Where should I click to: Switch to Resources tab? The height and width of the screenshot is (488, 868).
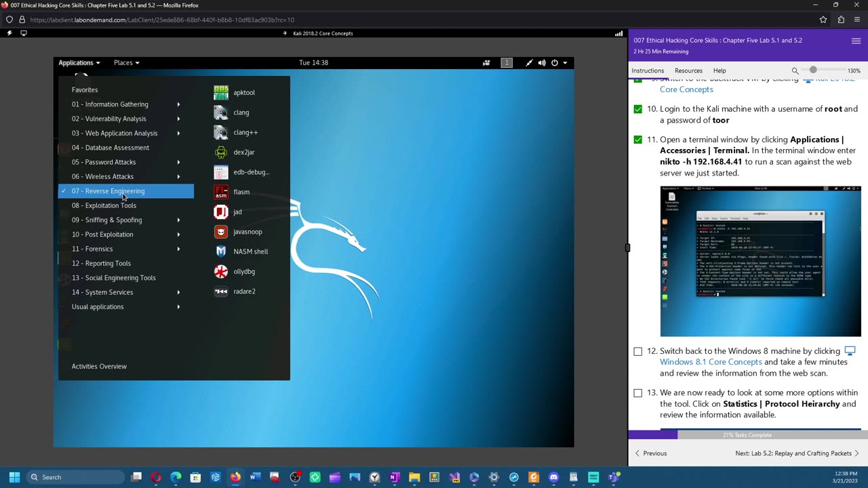pyautogui.click(x=688, y=70)
